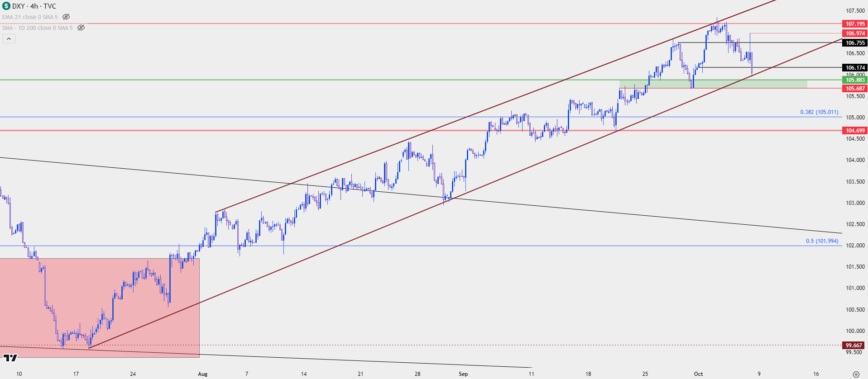The height and width of the screenshot is (379, 868).
Task: Toggle visibility of the EMA 21 indicator
Action: [x=66, y=17]
